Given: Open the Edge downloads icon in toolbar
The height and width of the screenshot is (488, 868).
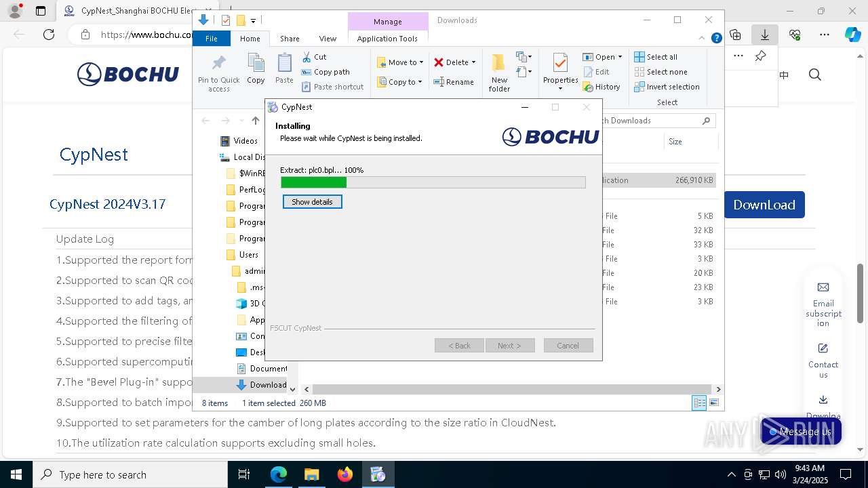Looking at the screenshot, I should [x=765, y=35].
